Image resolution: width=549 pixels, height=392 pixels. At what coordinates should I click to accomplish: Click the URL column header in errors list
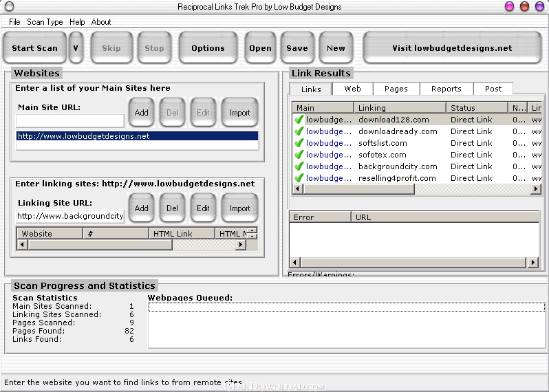coord(445,217)
